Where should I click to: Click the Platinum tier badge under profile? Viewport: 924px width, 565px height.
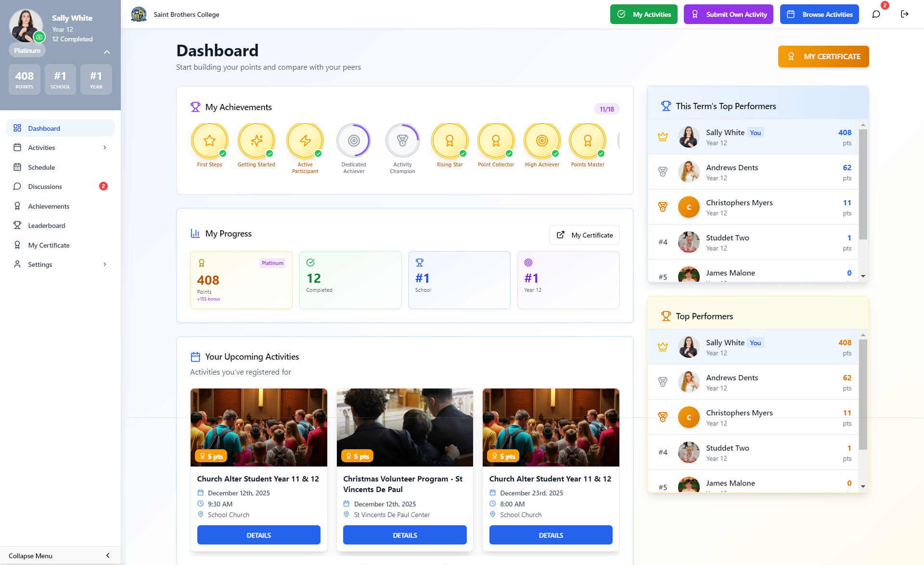27,50
